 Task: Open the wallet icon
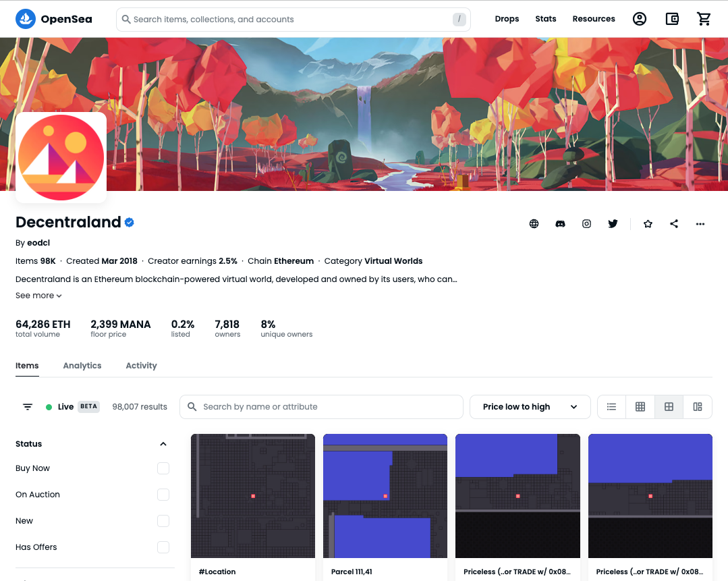click(x=672, y=19)
